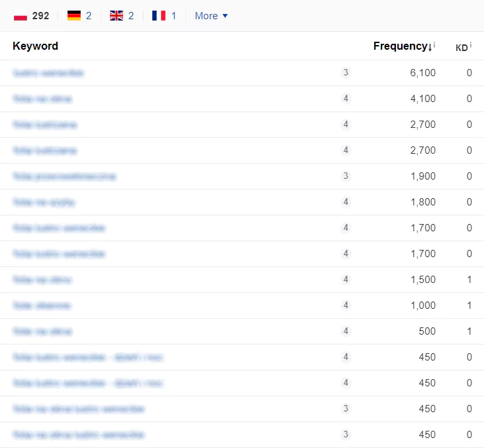The image size is (484, 448).
Task: Open the keyword with 6,100 frequency
Action: [48, 73]
